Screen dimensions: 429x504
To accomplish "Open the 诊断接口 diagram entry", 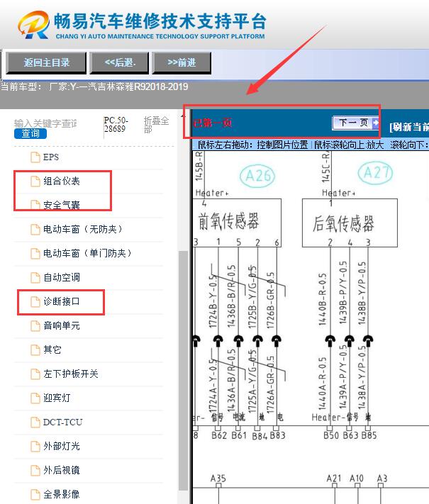I will [x=62, y=301].
